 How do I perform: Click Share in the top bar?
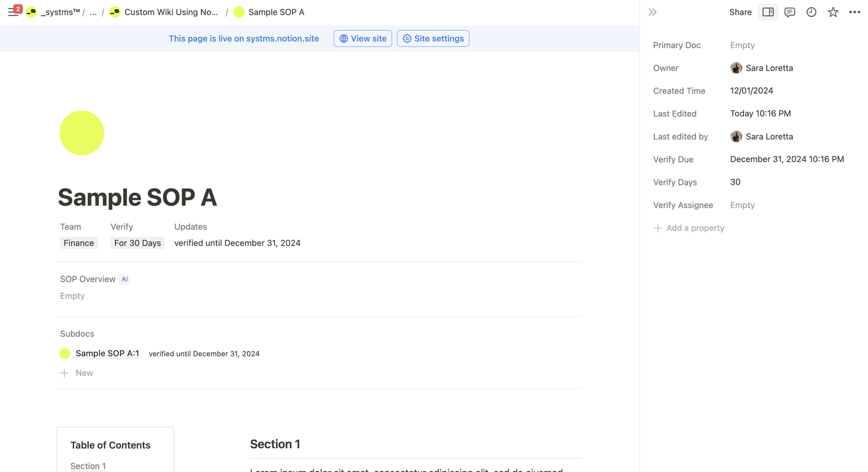click(740, 12)
